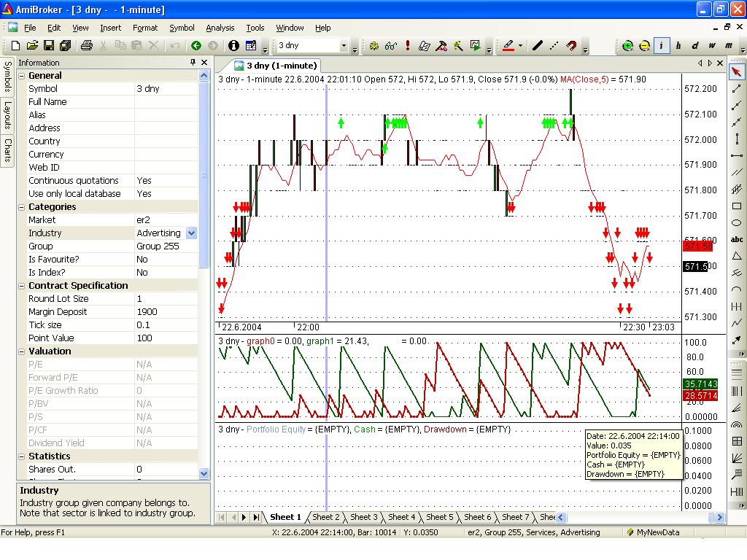This screenshot has width=747, height=560.
Task: Click the Save file icon
Action: point(49,46)
